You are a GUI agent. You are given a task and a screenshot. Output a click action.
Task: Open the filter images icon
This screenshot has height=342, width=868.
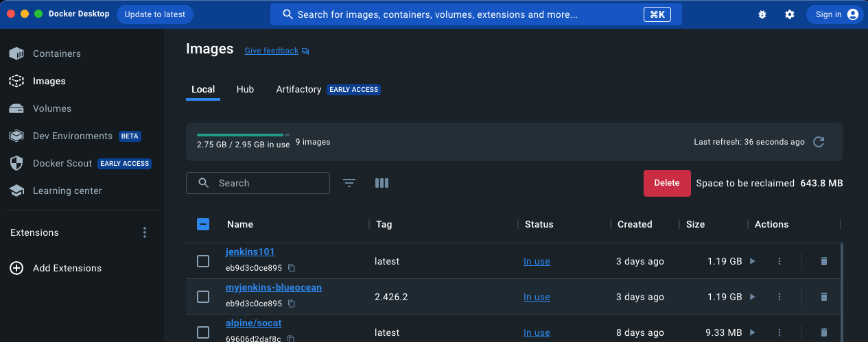(349, 183)
